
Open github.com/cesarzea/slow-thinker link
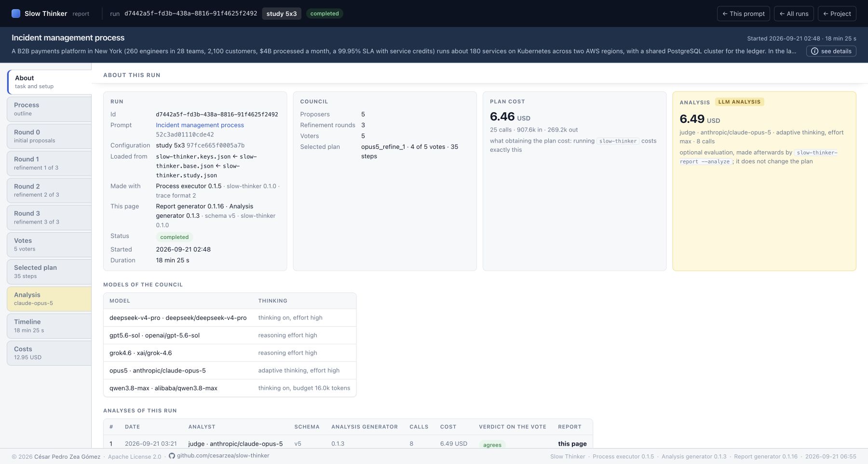pos(223,456)
